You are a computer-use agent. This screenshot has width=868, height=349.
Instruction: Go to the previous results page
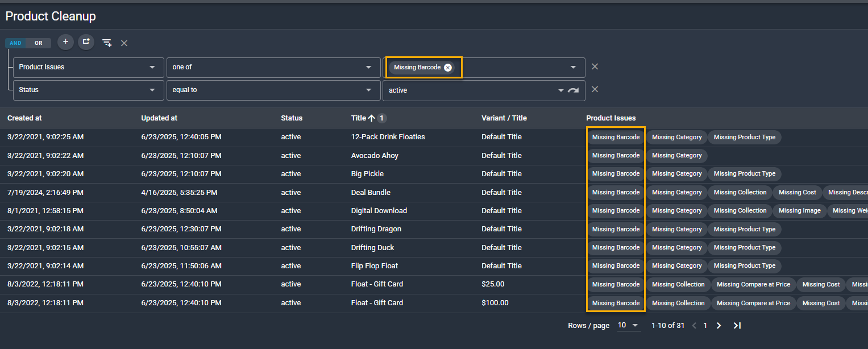[x=692, y=326]
